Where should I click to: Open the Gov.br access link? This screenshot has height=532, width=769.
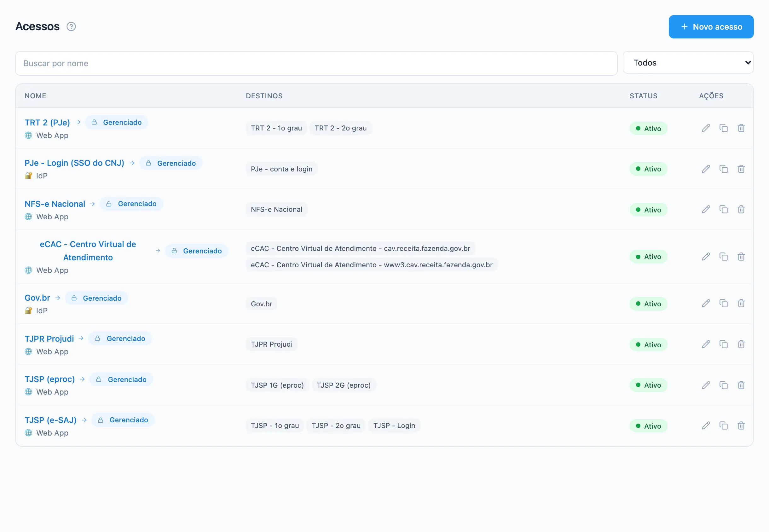37,298
